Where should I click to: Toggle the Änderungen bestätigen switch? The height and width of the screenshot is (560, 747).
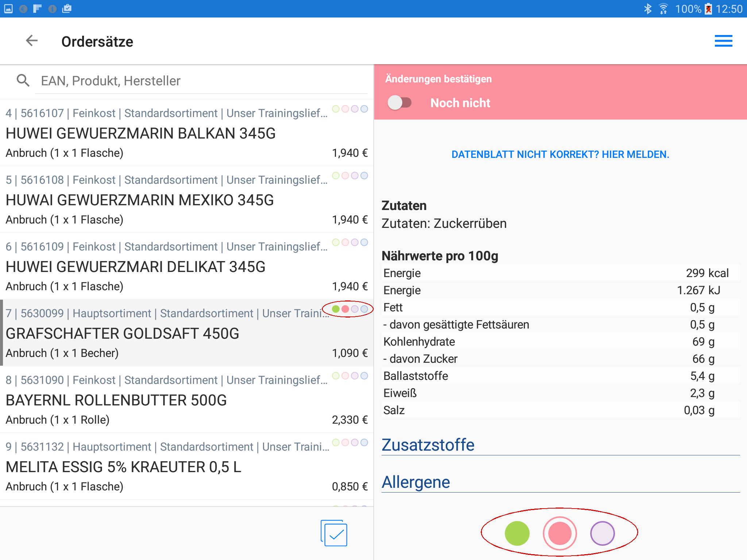[x=400, y=103]
